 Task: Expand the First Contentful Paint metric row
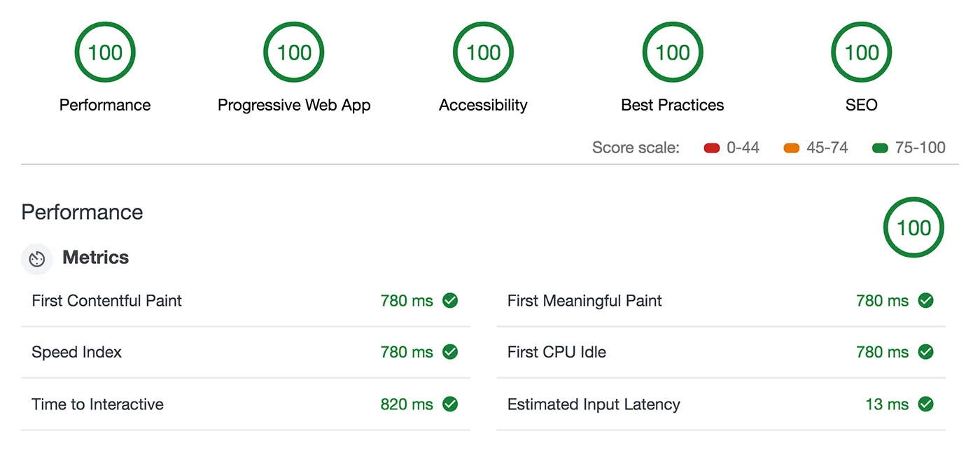(x=246, y=301)
